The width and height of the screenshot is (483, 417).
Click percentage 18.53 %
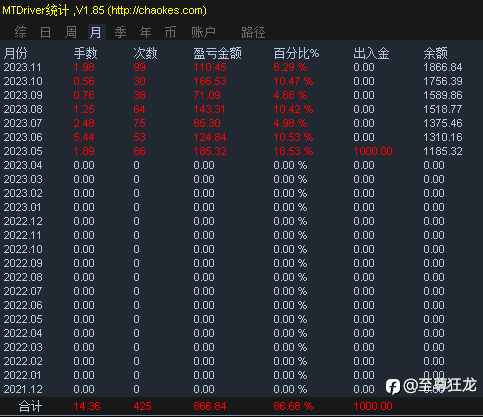click(293, 151)
